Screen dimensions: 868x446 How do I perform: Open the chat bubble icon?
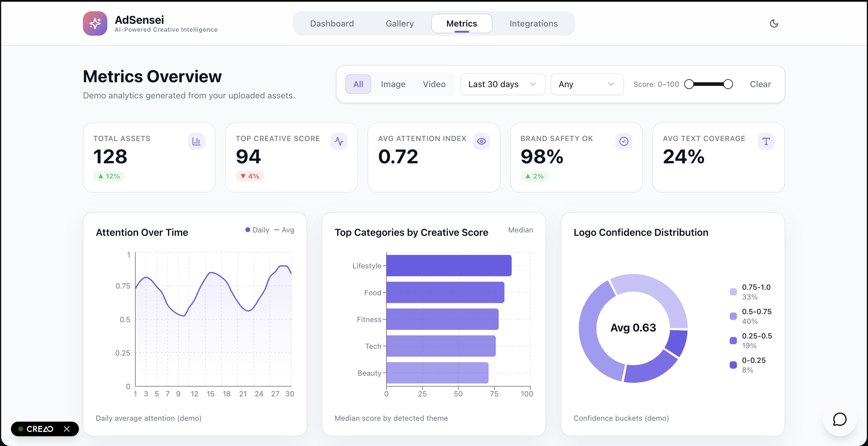(839, 419)
